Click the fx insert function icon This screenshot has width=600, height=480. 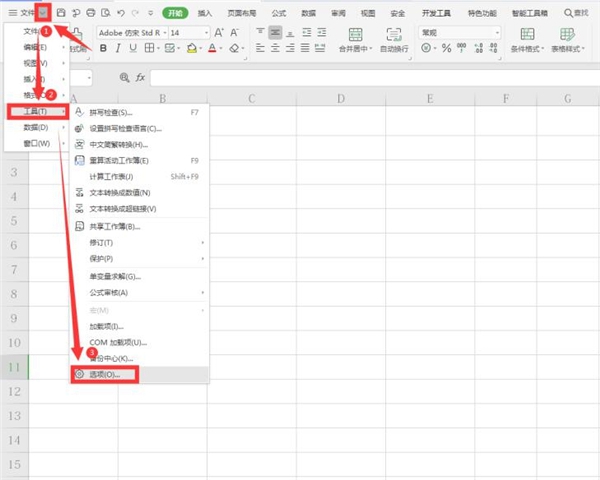coord(140,77)
